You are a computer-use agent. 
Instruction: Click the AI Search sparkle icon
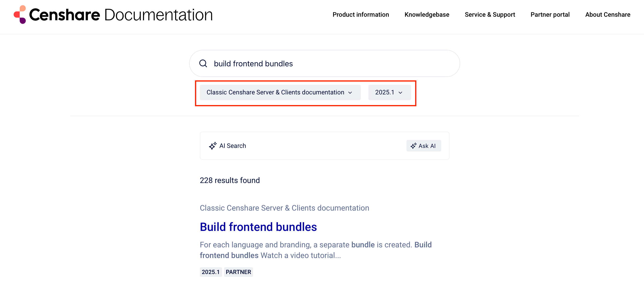click(212, 146)
